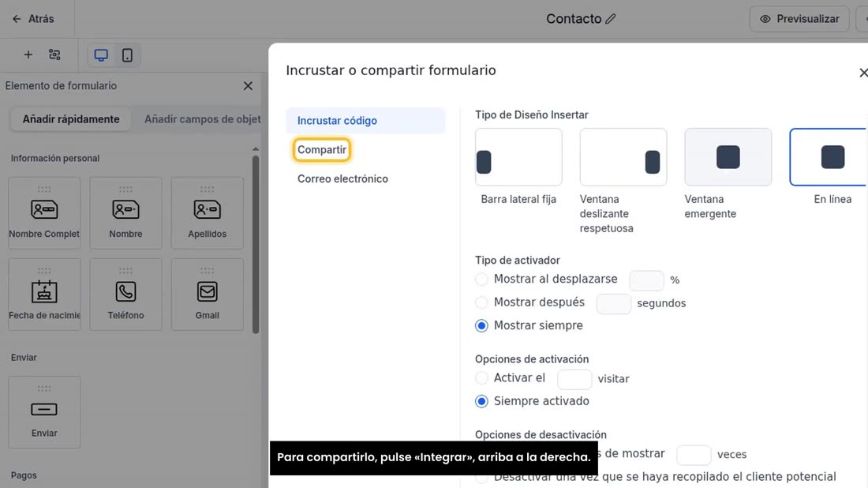
Task: Add the Nombre Completo field
Action: (44, 212)
